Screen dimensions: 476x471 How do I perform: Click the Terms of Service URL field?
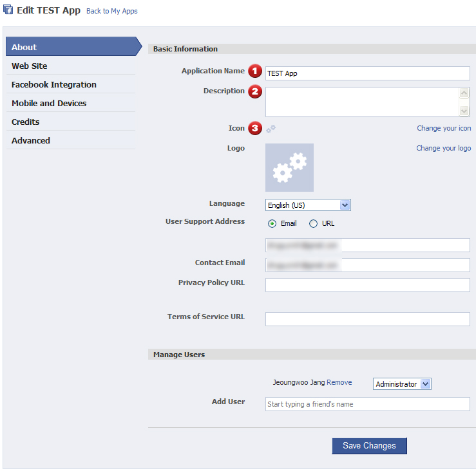click(368, 319)
